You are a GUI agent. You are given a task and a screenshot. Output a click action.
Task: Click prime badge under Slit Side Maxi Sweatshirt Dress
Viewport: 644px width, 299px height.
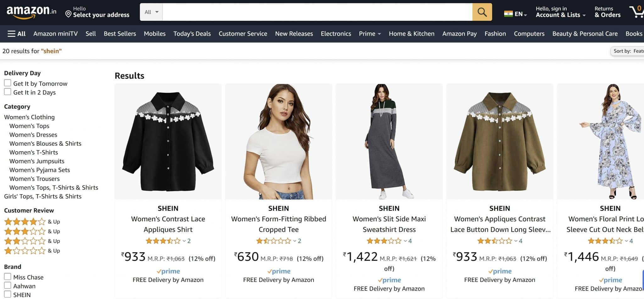coord(389,280)
